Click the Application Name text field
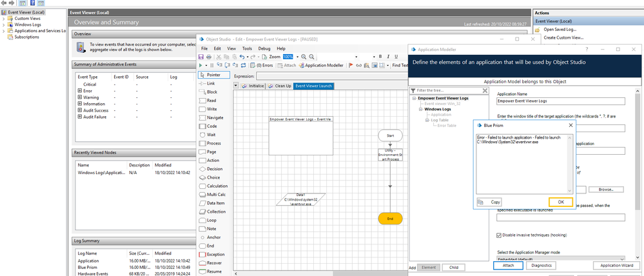The image size is (644, 276). (x=561, y=101)
